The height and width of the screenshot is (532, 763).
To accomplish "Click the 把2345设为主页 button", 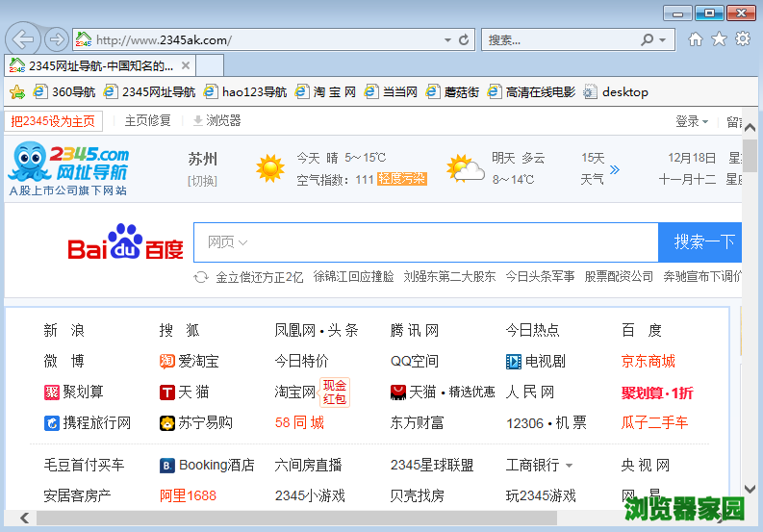I will 53,121.
